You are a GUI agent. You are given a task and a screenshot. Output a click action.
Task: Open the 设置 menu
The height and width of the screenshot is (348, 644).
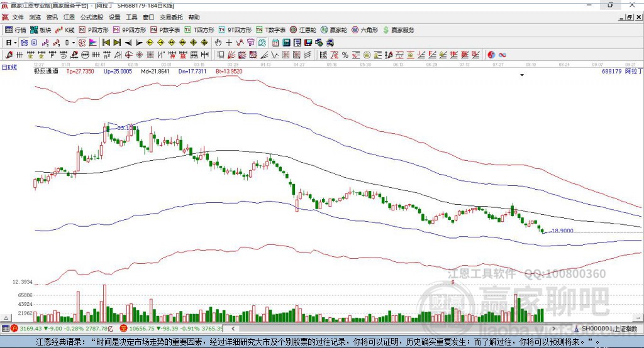114,17
